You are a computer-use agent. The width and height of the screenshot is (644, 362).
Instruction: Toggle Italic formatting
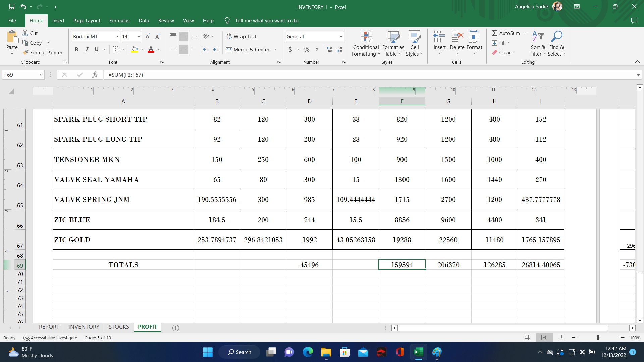(87, 50)
